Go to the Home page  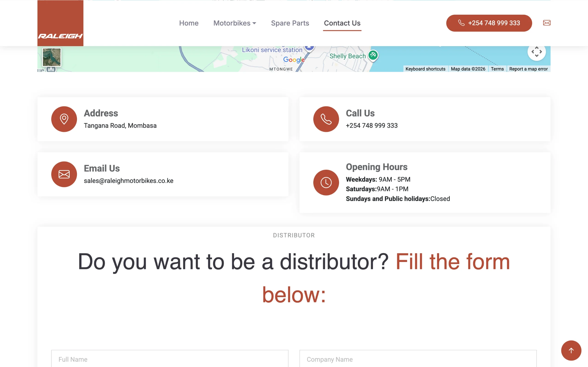click(x=189, y=23)
